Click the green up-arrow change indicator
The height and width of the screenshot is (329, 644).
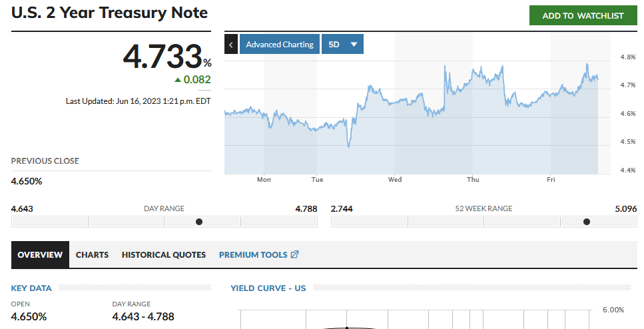click(178, 80)
